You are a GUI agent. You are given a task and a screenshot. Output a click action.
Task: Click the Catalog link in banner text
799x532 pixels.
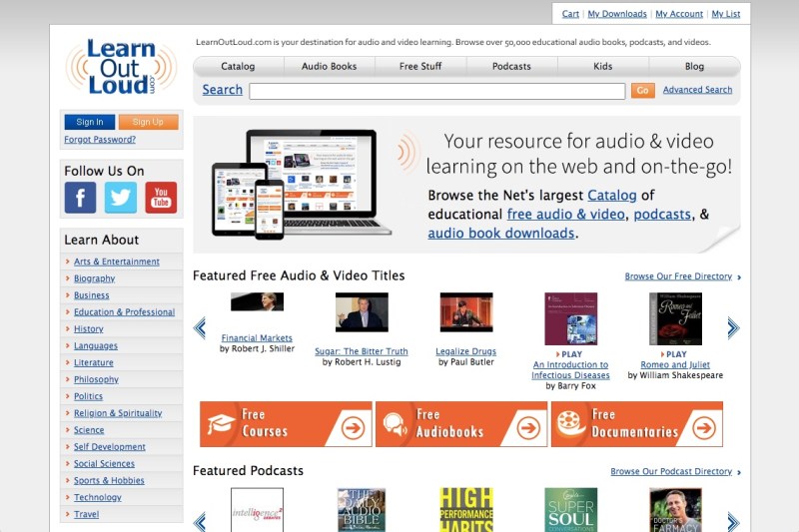click(612, 196)
